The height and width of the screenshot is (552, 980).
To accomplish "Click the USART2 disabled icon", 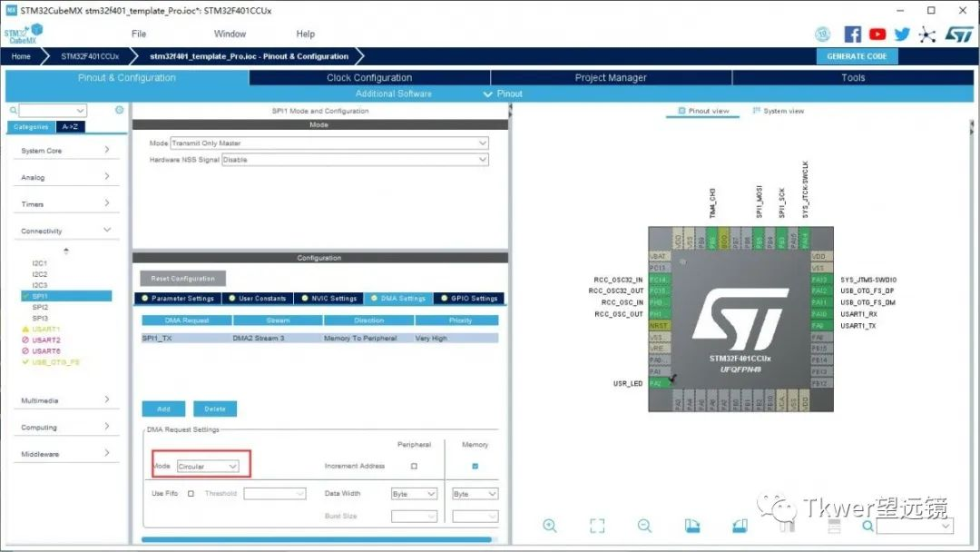I will pos(25,340).
